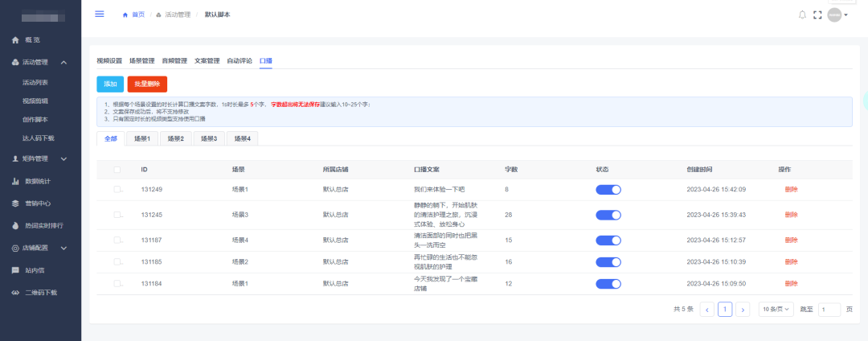Screen dimensions: 868x341
Task: Toggle the status switch for ID 131249
Action: point(608,190)
